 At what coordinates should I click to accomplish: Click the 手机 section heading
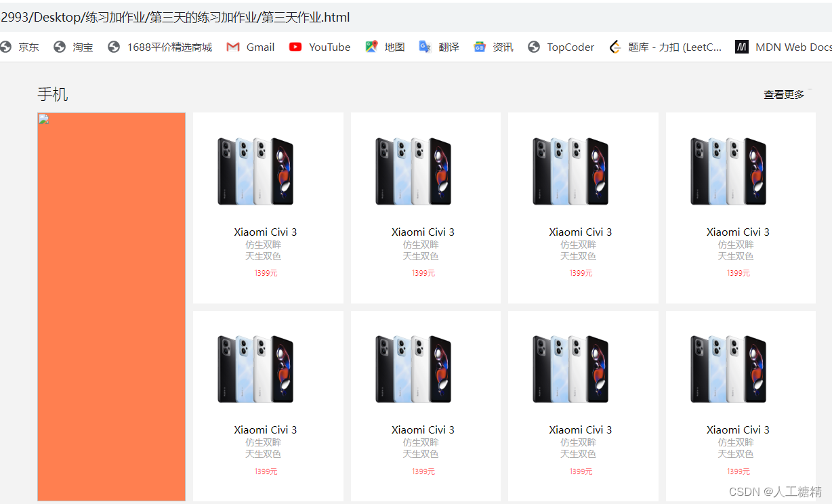click(53, 94)
